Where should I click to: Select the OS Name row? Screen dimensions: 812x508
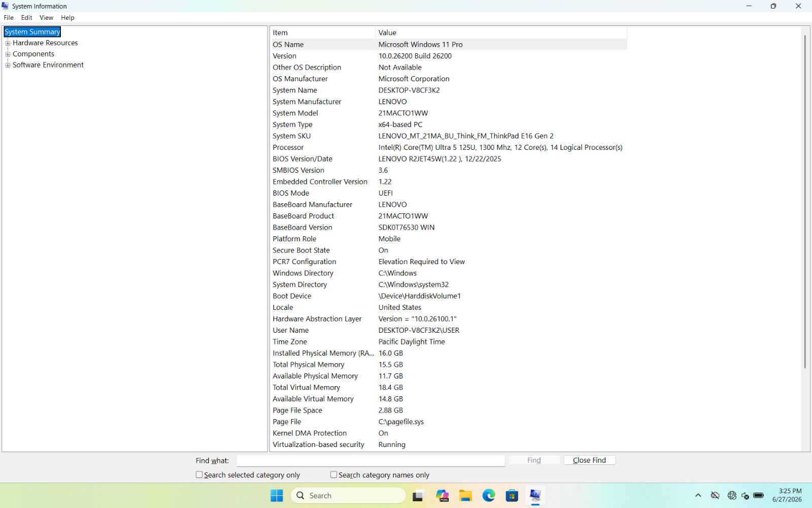pyautogui.click(x=449, y=45)
